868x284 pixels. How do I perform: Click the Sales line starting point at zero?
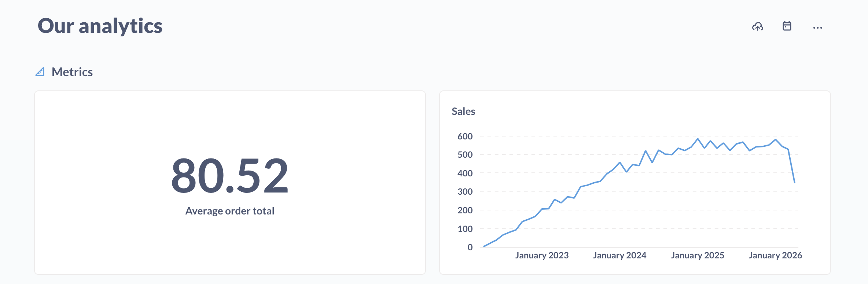[484, 246]
